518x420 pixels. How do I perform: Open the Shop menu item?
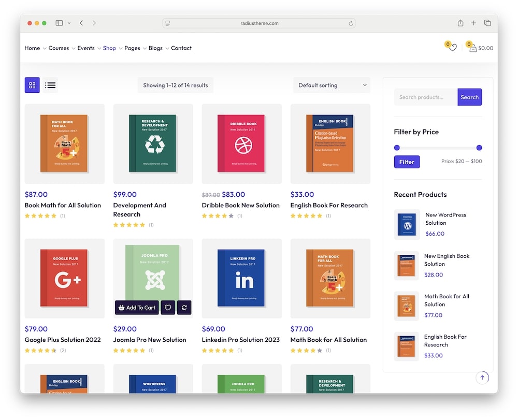109,48
